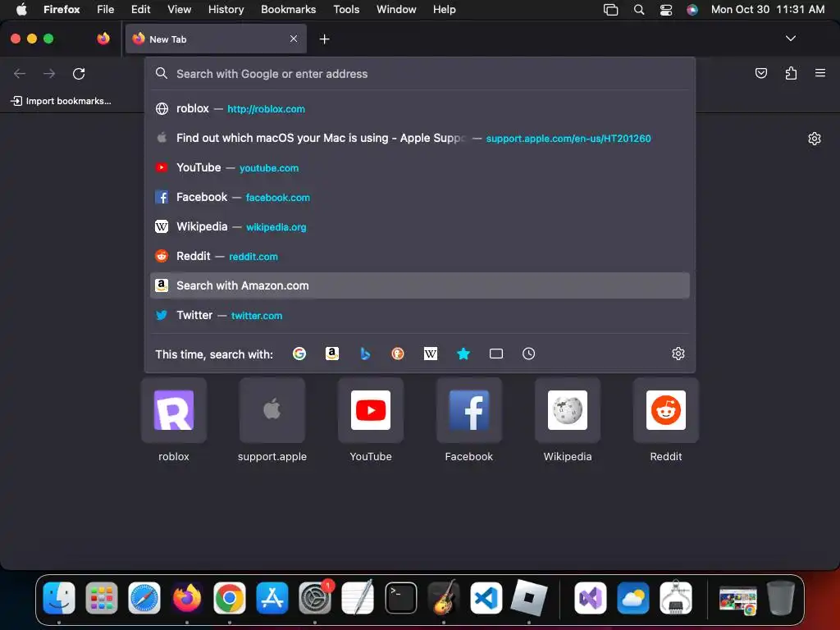
Task: Open Spotlight search in menu bar
Action: pyautogui.click(x=638, y=10)
